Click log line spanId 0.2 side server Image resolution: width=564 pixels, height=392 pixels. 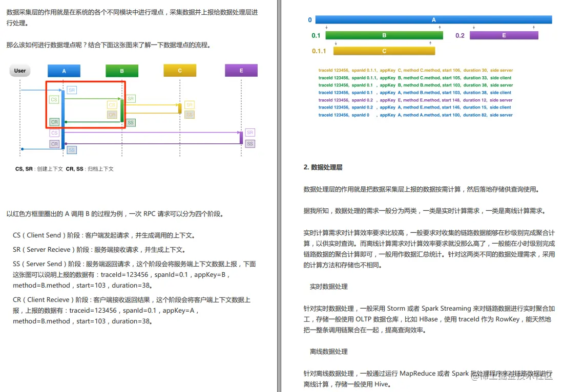[x=415, y=100]
